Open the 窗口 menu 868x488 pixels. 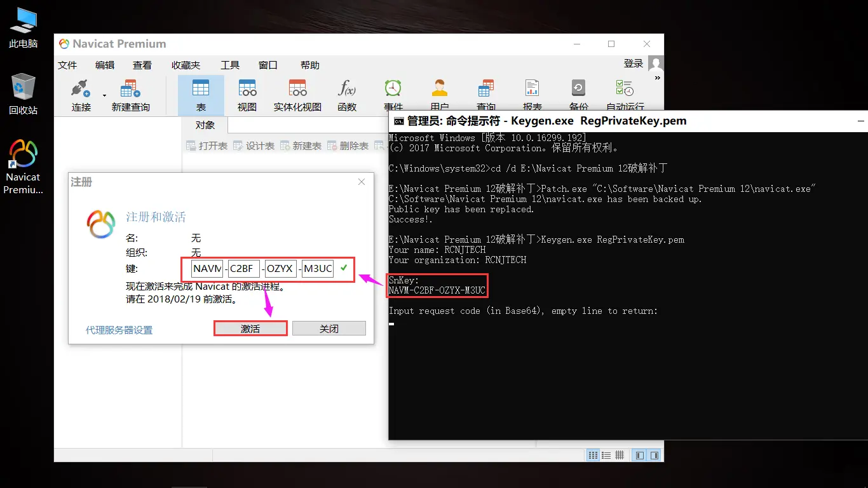[x=268, y=65]
